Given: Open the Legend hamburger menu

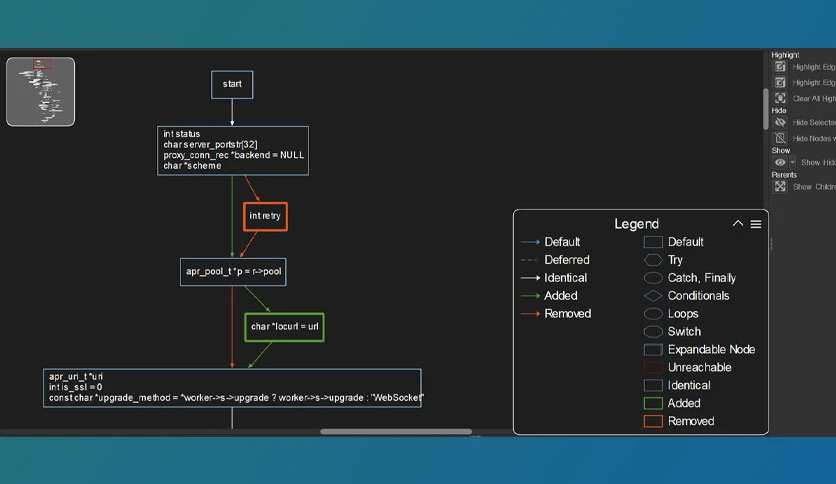Looking at the screenshot, I should point(755,224).
